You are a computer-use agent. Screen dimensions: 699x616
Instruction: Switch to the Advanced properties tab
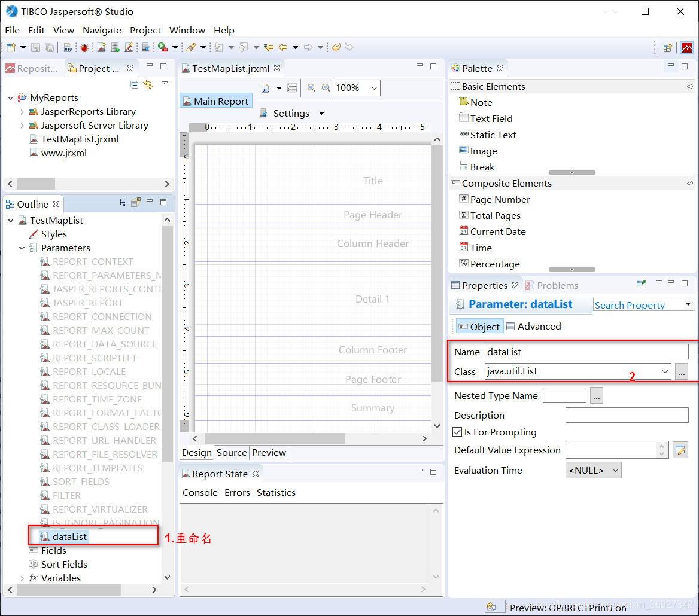click(534, 327)
